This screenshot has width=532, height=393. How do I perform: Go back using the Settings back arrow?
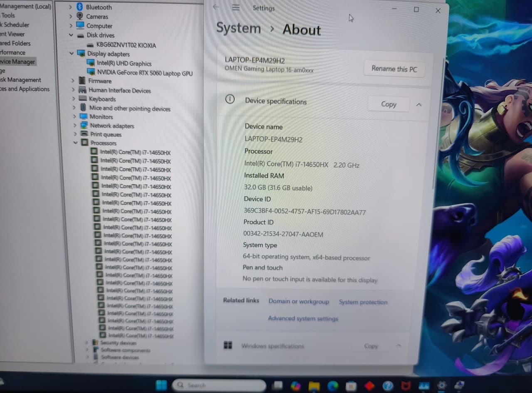coord(215,7)
